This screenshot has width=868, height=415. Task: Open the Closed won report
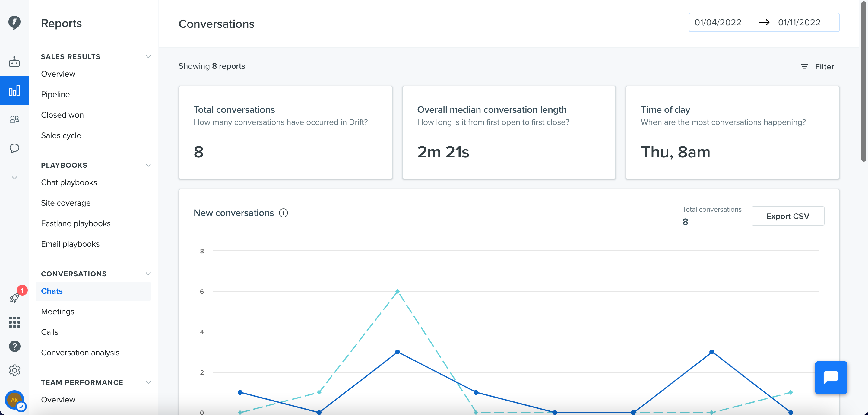pyautogui.click(x=62, y=115)
